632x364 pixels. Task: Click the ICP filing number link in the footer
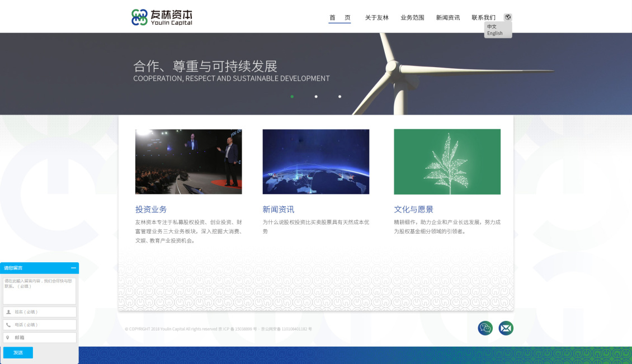[x=237, y=329]
